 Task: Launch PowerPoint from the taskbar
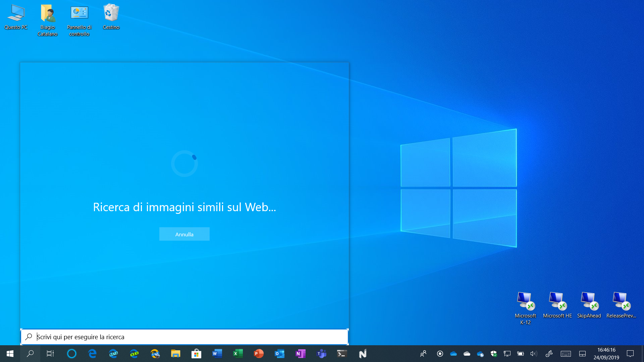259,354
